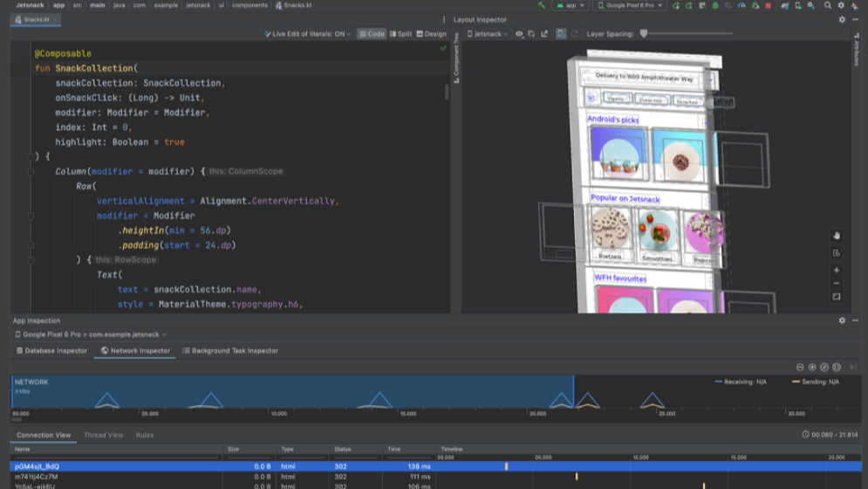Click the zoom out minus in Layout Inspector
This screenshot has width=868, height=489.
pyautogui.click(x=837, y=283)
